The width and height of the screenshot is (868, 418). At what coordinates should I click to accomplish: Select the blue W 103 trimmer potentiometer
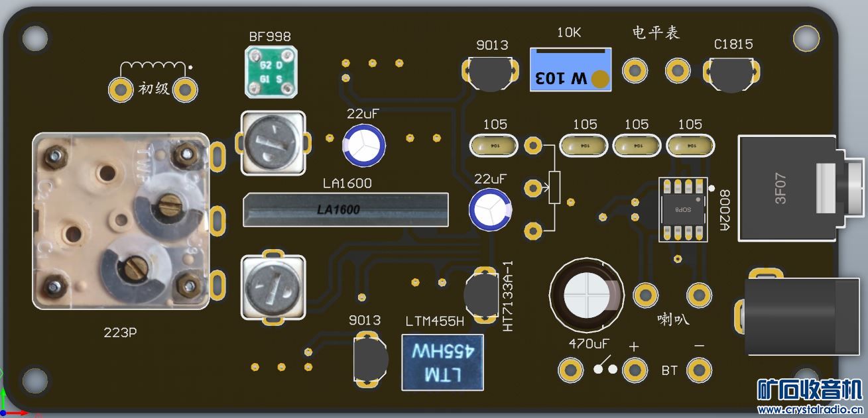pyautogui.click(x=570, y=70)
